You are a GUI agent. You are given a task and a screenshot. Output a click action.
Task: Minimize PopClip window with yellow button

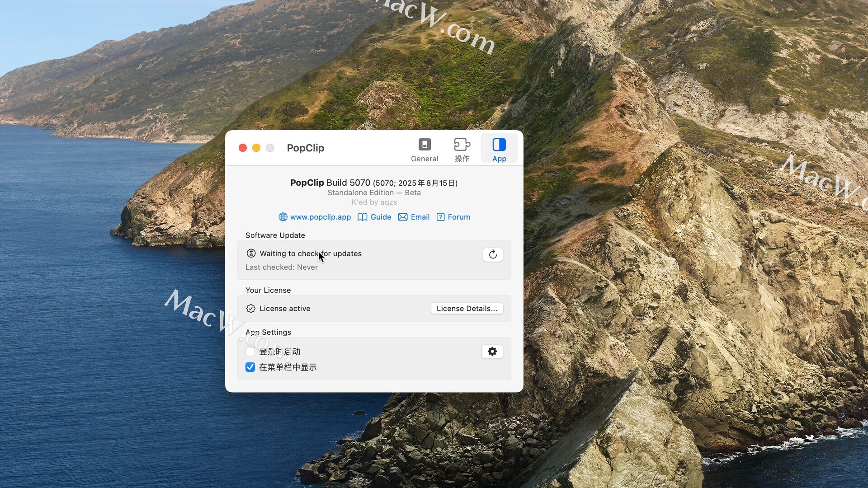256,148
